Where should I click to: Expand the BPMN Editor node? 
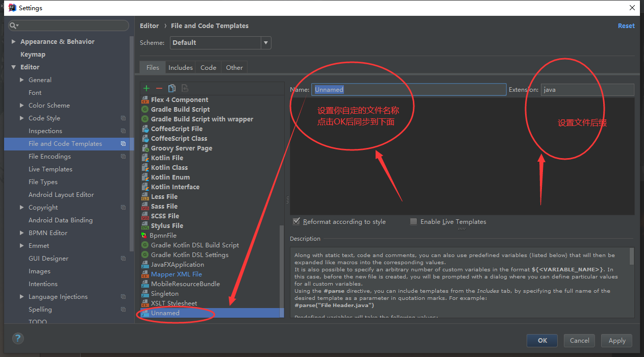pyautogui.click(x=22, y=233)
